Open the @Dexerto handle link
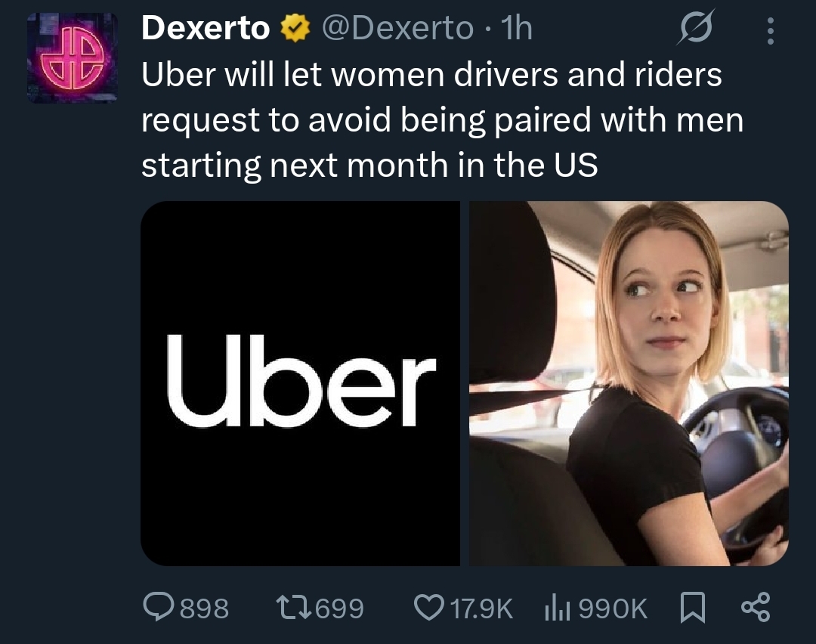816x644 pixels. (x=397, y=28)
